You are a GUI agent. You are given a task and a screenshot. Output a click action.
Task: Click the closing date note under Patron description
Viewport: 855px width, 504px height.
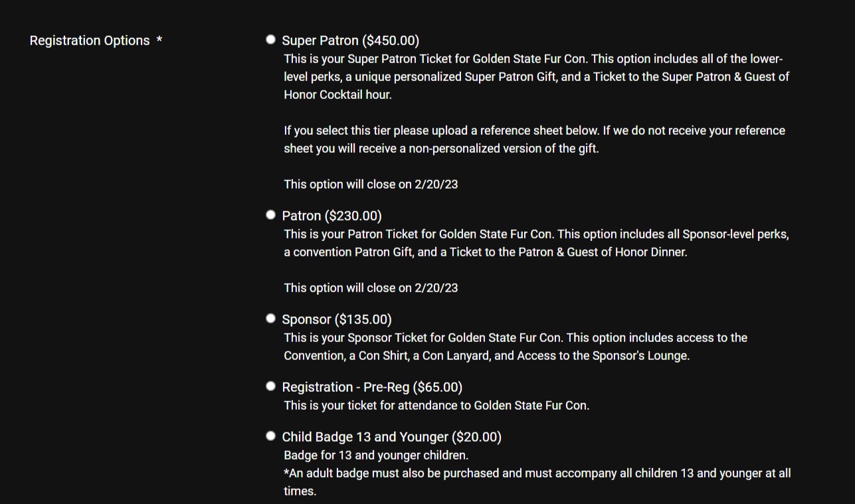point(371,288)
